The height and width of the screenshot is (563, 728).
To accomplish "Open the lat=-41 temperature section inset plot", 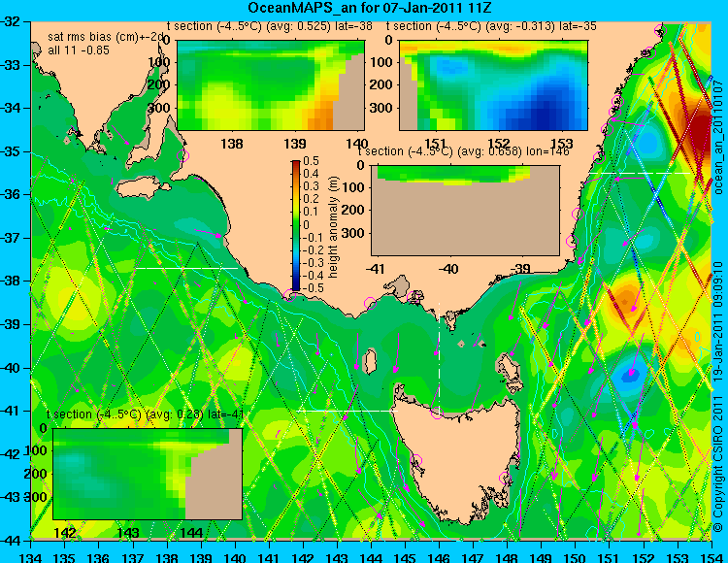I will tap(148, 474).
